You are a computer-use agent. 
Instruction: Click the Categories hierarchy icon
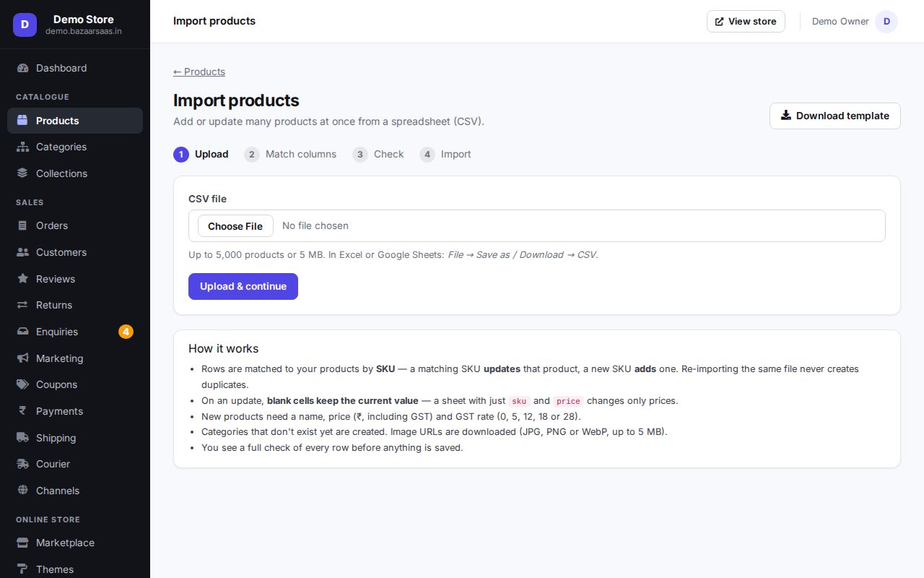[22, 147]
